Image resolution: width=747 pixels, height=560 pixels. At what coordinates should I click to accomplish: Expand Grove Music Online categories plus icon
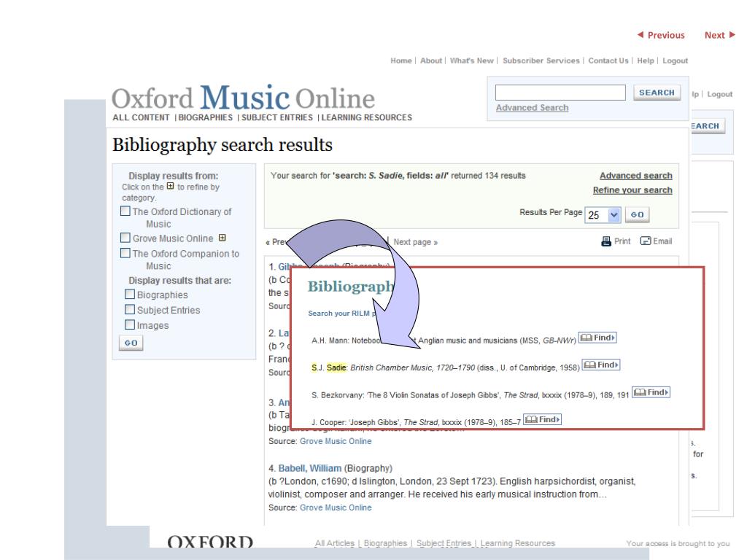coord(222,238)
